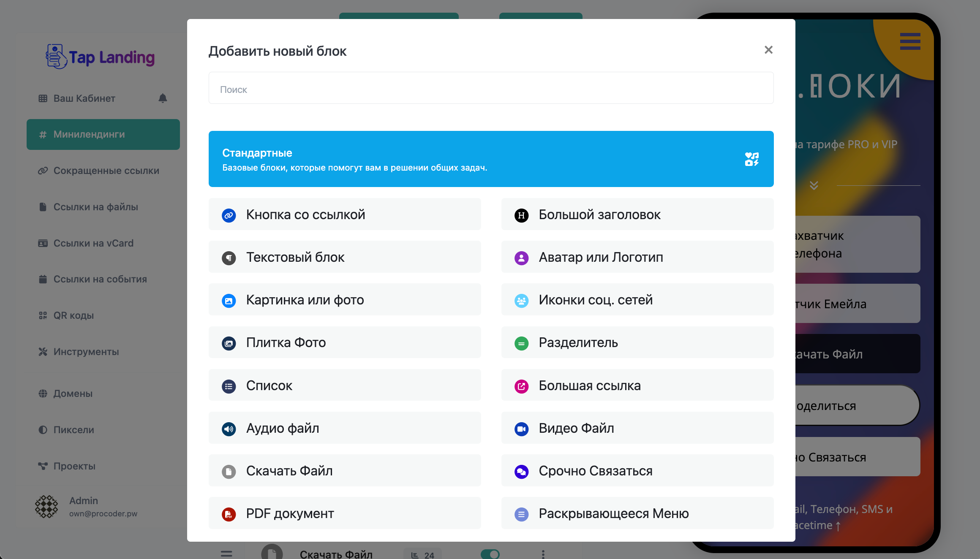Screen dimensions: 980x559
Task: Click the notification bell icon
Action: [163, 98]
